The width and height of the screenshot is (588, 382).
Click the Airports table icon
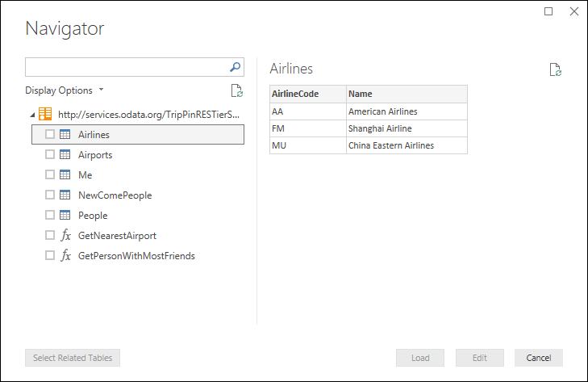click(65, 154)
